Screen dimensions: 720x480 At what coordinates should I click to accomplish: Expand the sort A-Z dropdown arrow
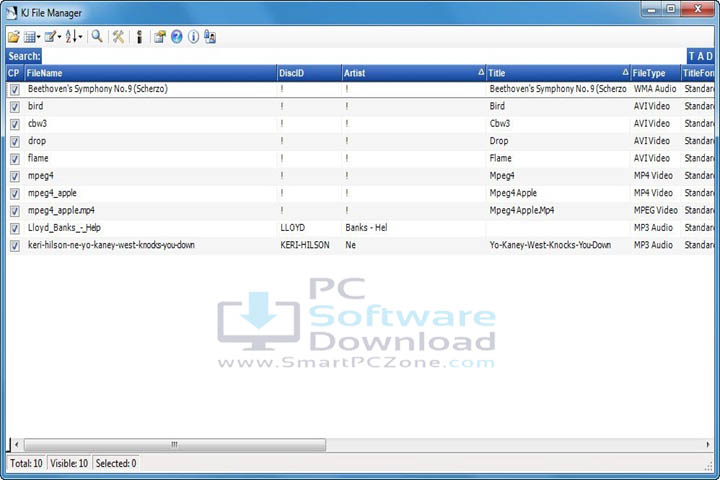[80, 37]
